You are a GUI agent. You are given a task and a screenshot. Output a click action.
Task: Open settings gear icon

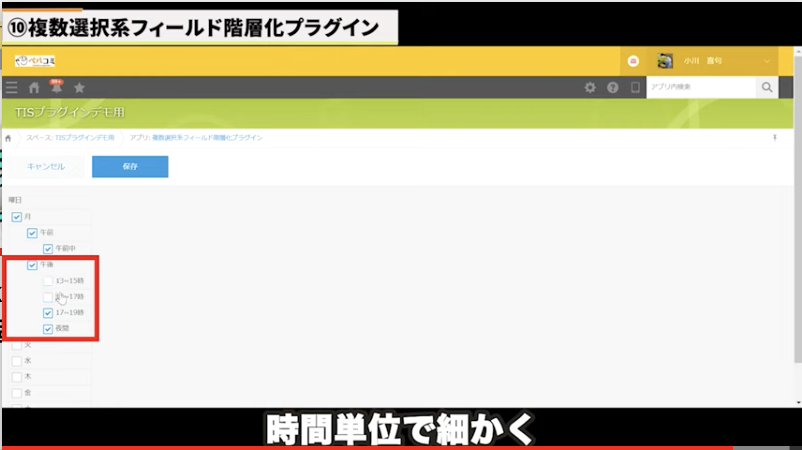tap(590, 88)
